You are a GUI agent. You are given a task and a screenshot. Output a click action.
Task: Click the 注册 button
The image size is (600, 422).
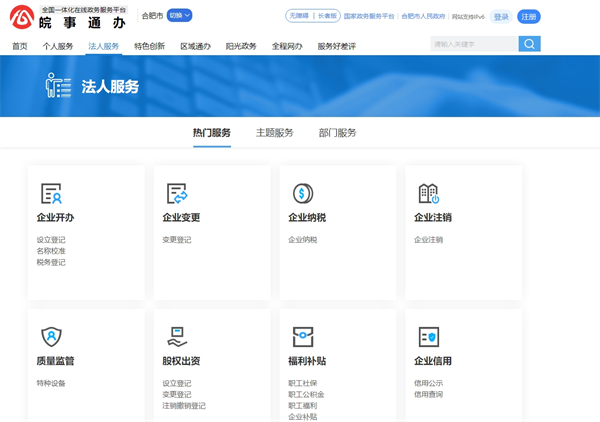pyautogui.click(x=529, y=17)
